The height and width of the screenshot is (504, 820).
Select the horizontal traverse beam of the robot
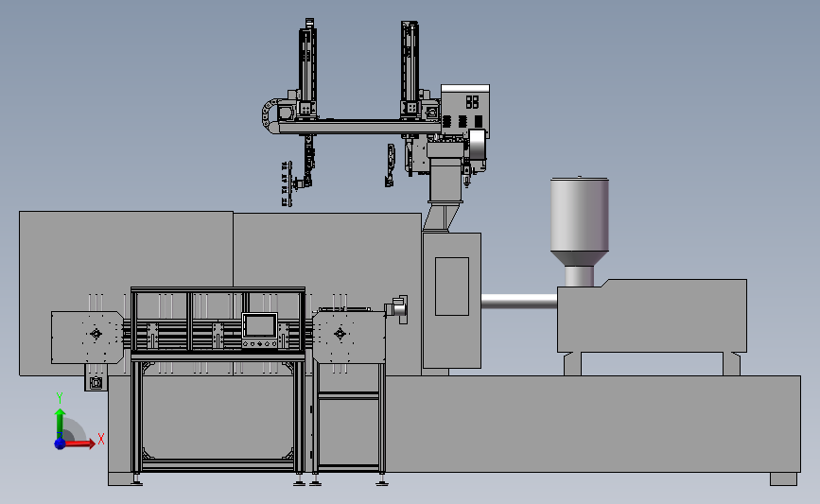click(359, 127)
